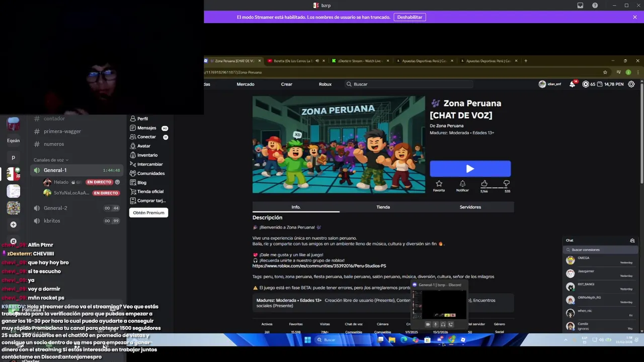The image size is (644, 362).
Task: Open the Avatar sidebar entry
Action: (x=140, y=146)
